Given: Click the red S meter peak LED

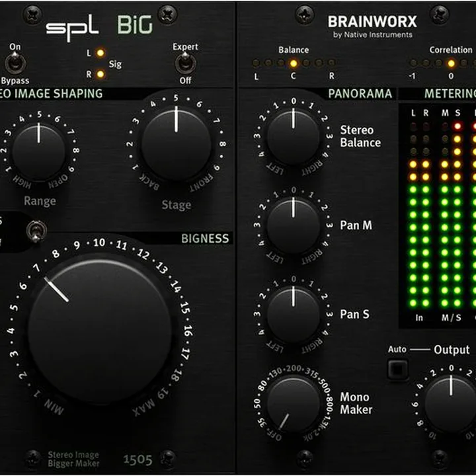Looking at the screenshot, I should [x=457, y=126].
